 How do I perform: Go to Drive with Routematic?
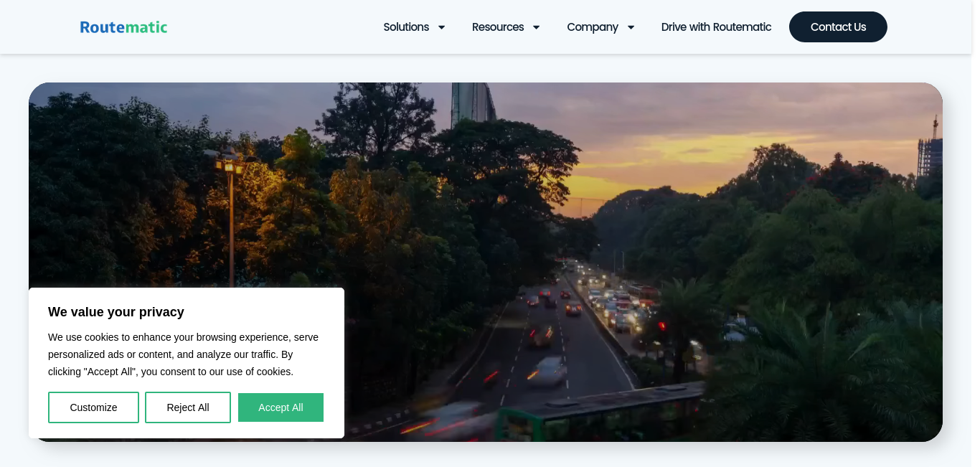717,27
